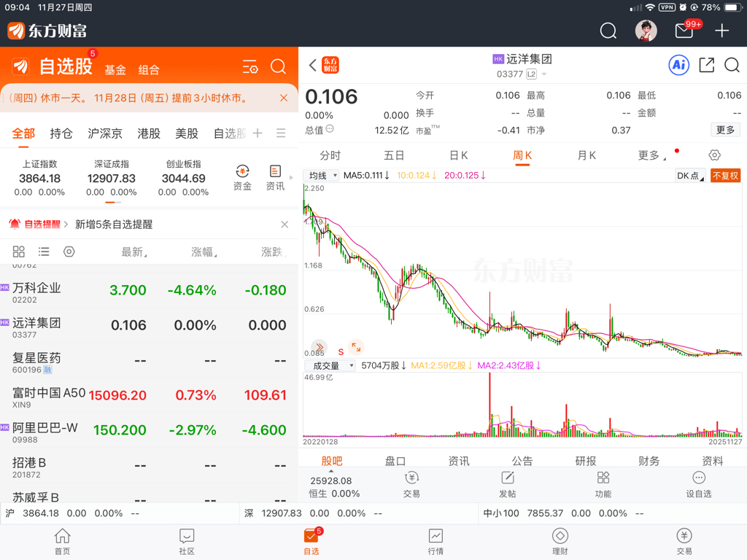The height and width of the screenshot is (560, 747).
Task: Expand the 03377 stock code dropdown
Action: [x=544, y=74]
